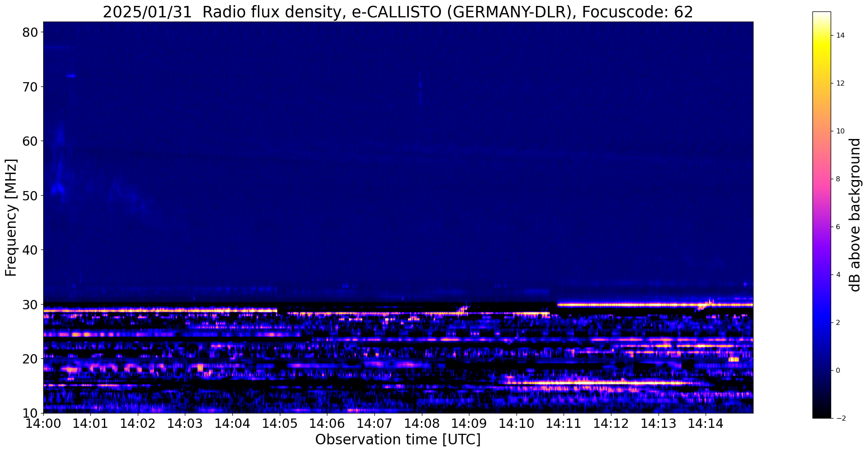Click the colorbar tick value 4
The height and width of the screenshot is (452, 868).
pyautogui.click(x=838, y=275)
